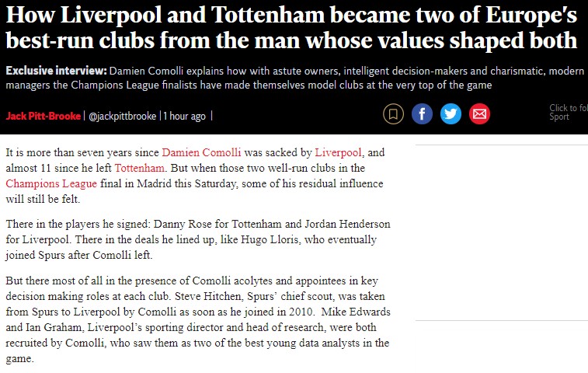Share article via email icon
Image resolution: width=588 pixels, height=373 pixels.
tap(479, 113)
